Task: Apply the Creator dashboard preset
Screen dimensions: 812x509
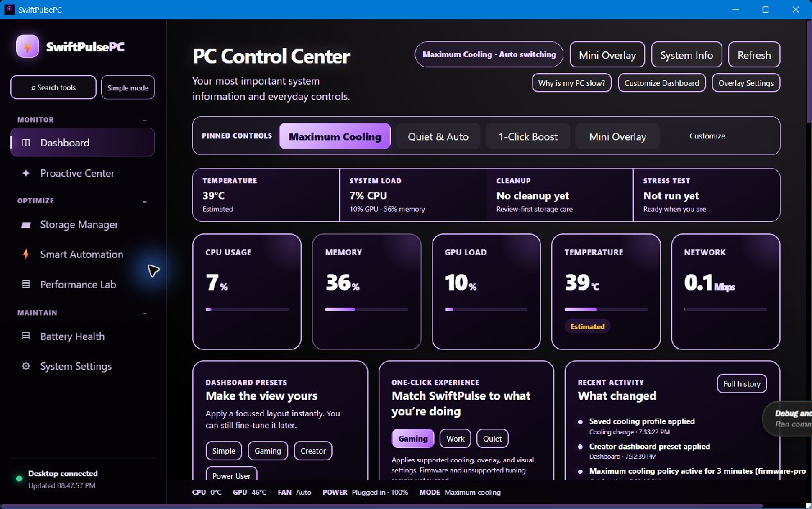Action: pos(313,451)
